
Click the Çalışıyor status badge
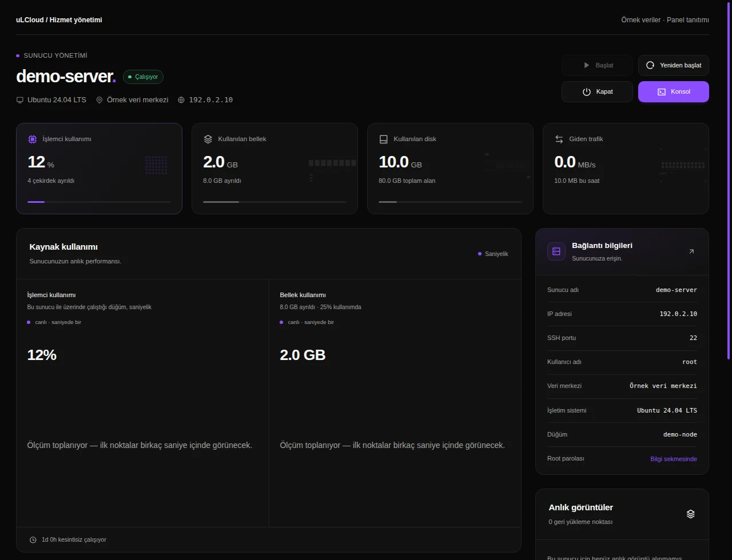click(x=143, y=77)
